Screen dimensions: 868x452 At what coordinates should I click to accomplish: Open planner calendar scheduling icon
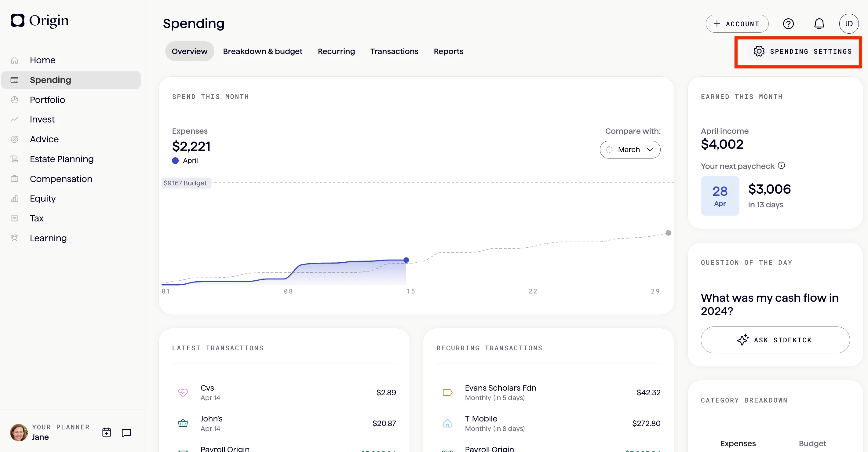pos(107,432)
